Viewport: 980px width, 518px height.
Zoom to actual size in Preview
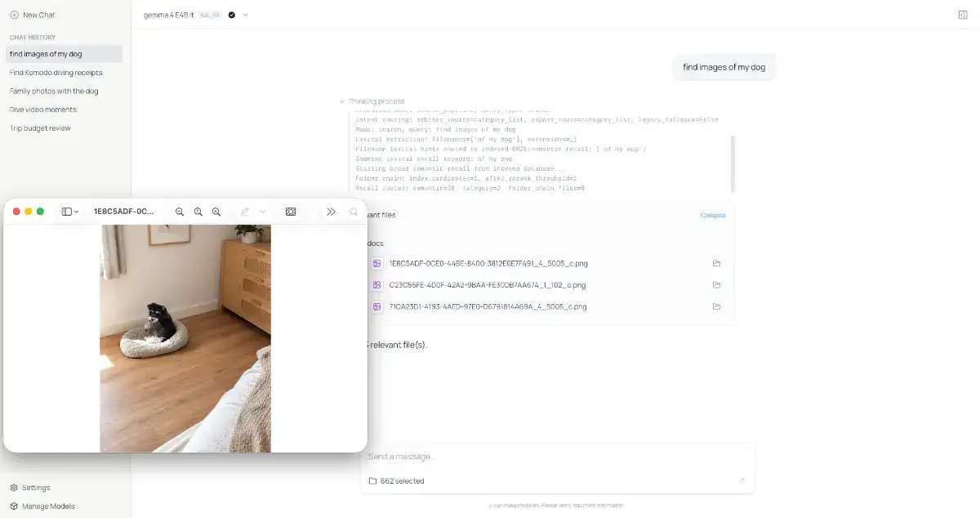click(x=198, y=212)
